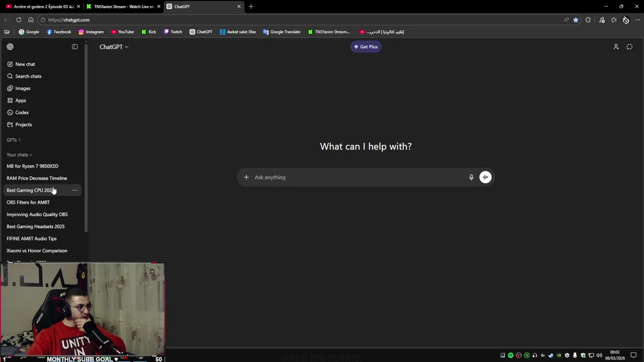Start voice mode with the waveform button
The image size is (644, 362).
click(x=485, y=177)
